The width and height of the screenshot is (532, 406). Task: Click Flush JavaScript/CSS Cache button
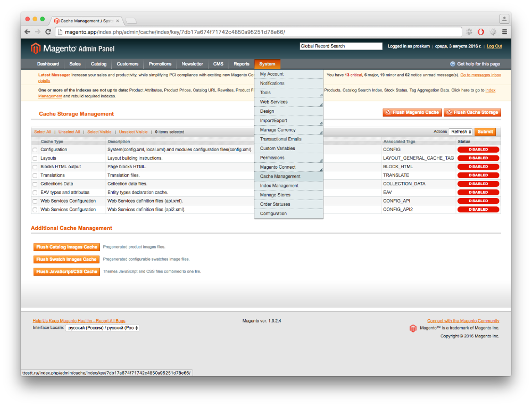[67, 271]
